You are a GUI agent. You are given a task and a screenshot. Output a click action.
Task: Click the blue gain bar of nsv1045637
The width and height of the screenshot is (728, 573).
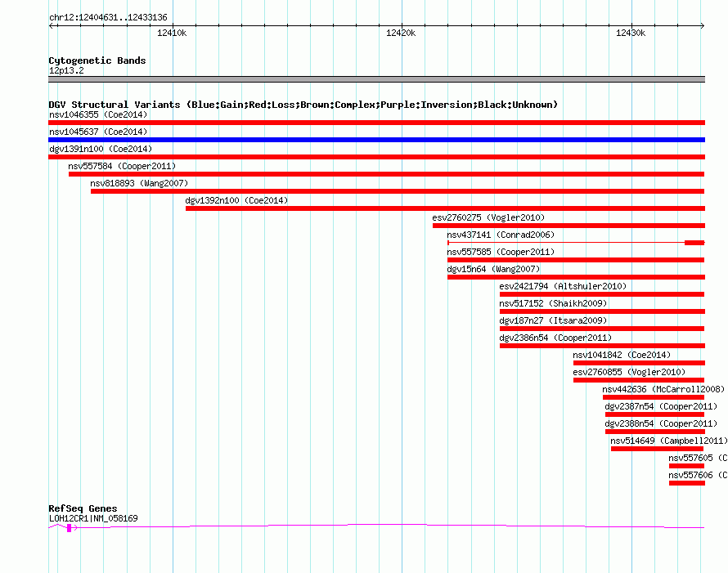click(x=376, y=140)
